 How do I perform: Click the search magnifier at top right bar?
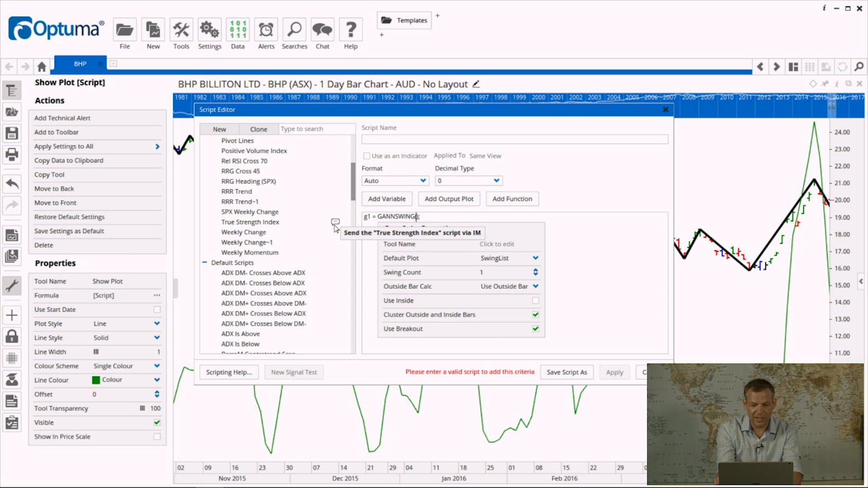click(859, 67)
